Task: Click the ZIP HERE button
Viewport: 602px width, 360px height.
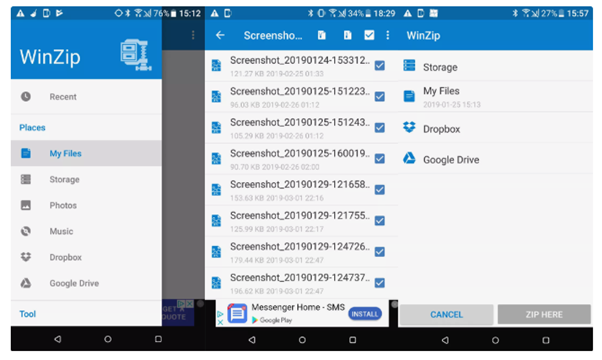Action: tap(544, 315)
